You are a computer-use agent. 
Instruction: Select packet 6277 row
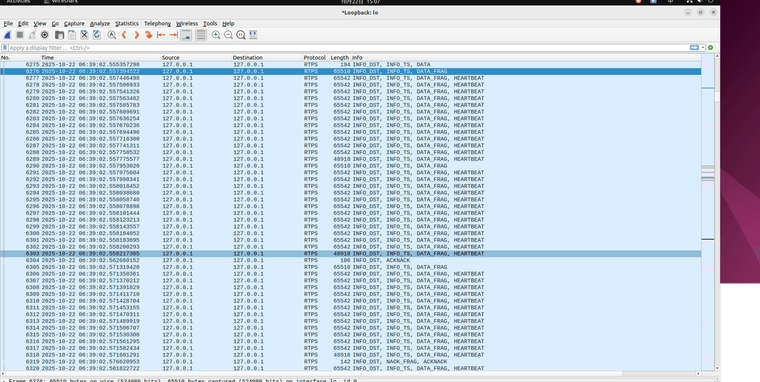point(350,78)
